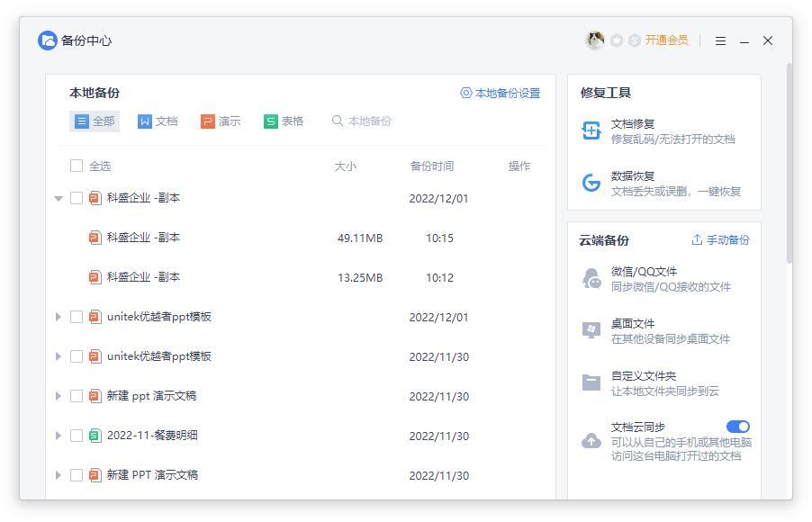The image size is (812, 522).
Task: Select the 13.25MB backup row text
Action: 360,277
